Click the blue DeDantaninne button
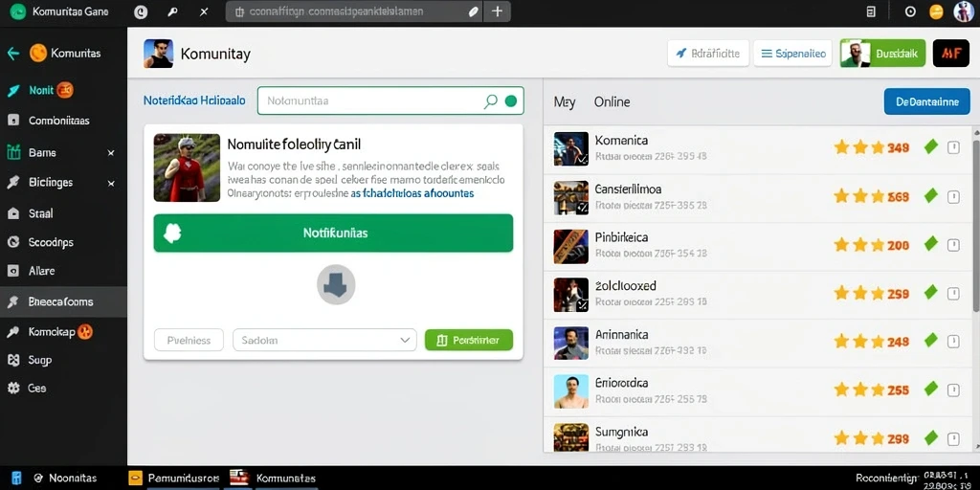 click(926, 101)
